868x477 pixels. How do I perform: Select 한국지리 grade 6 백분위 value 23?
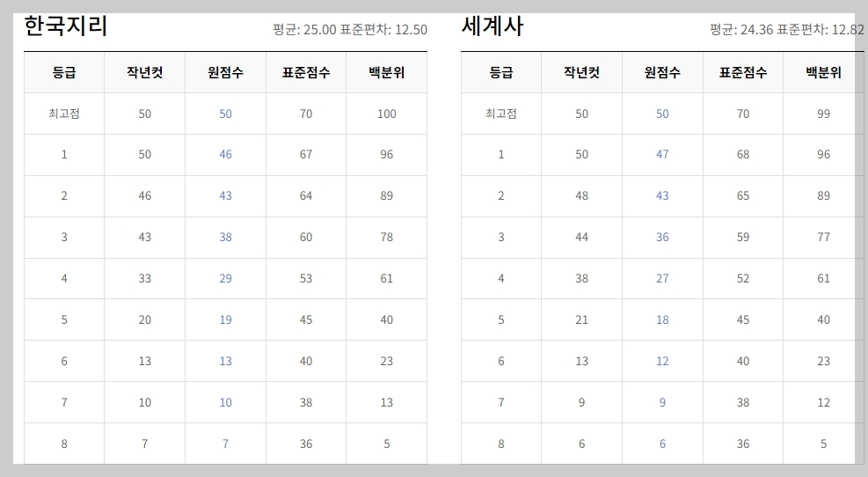point(386,361)
